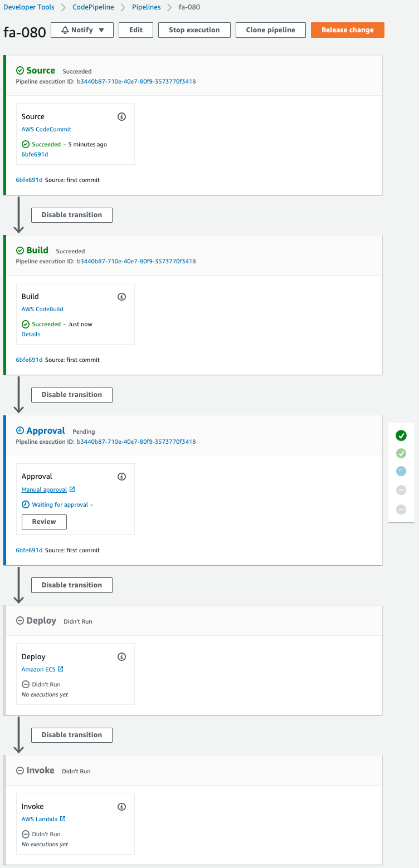Viewport: 419px width, 868px height.
Task: Disable transition between Approval and Deploy
Action: click(x=72, y=585)
